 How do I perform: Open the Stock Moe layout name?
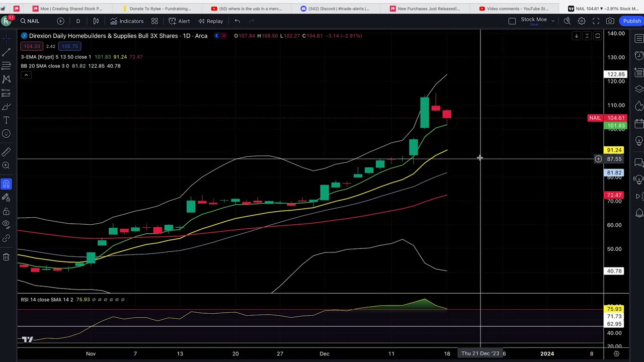pyautogui.click(x=534, y=20)
